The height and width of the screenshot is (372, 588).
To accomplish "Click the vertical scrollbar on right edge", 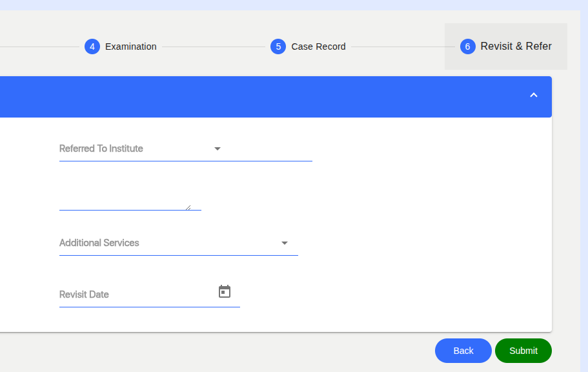I will [584, 188].
